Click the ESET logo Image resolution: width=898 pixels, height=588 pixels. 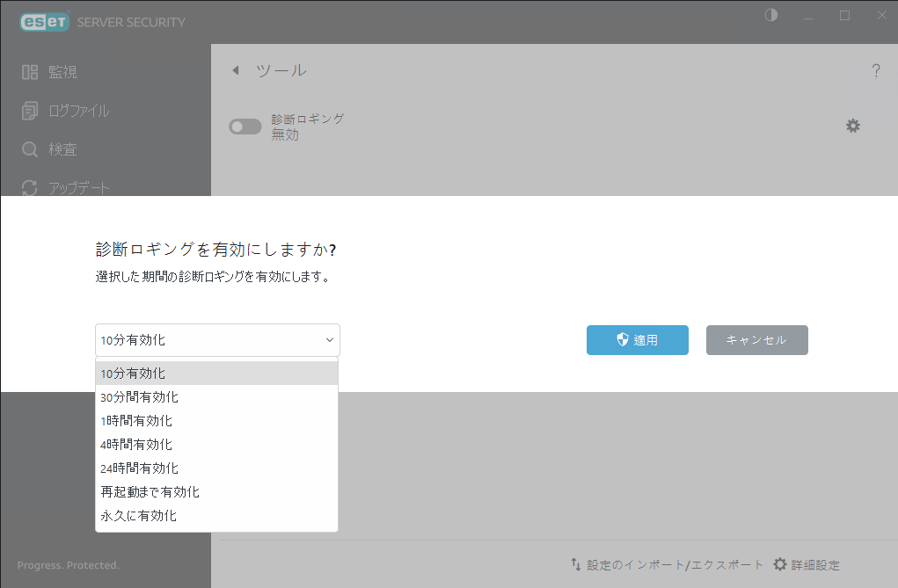(x=44, y=21)
